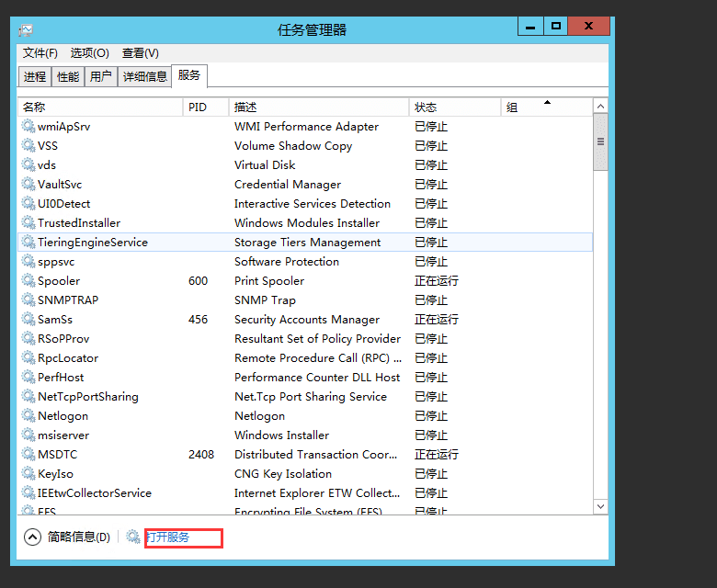Viewport: 717px width, 588px height.
Task: Click the gear icon beside TrustedInstaller
Action: (28, 222)
